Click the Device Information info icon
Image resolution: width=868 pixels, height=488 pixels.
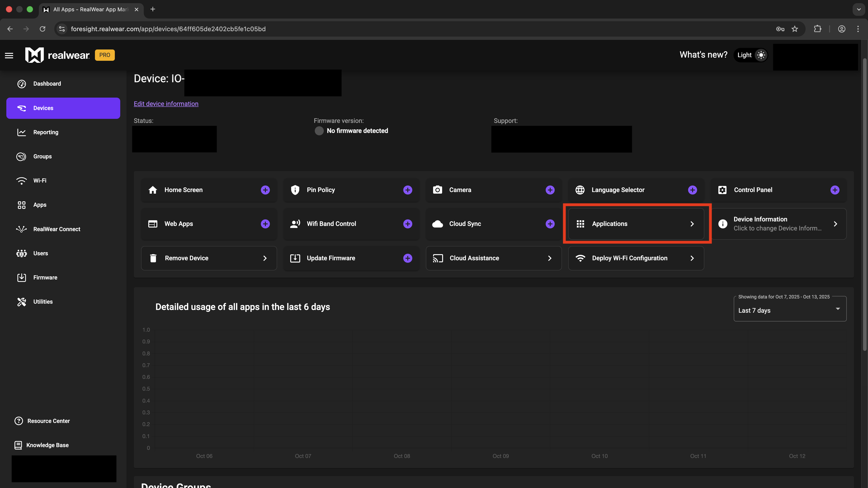[x=723, y=224]
